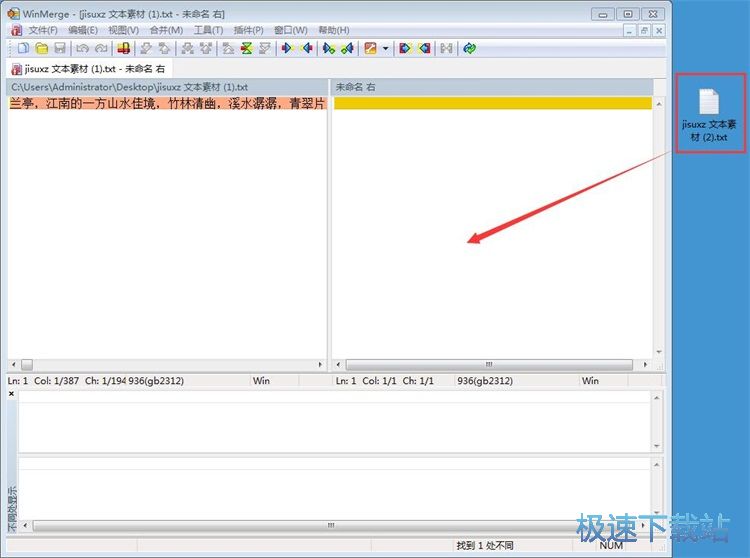This screenshot has height=558, width=750.
Task: Open the 文件(F) menu
Action: pos(43,30)
